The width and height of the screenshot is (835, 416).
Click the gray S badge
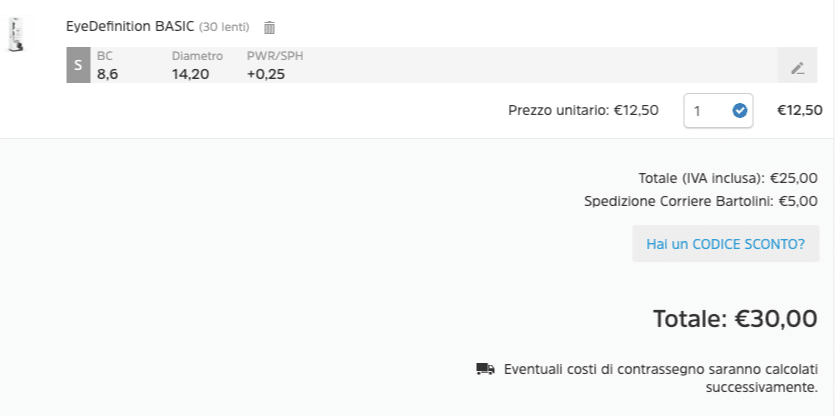click(78, 65)
